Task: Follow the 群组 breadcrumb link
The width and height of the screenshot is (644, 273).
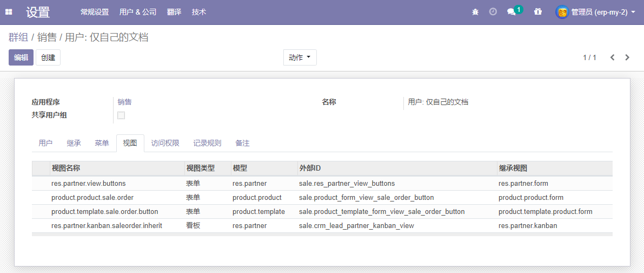Action: 18,37
